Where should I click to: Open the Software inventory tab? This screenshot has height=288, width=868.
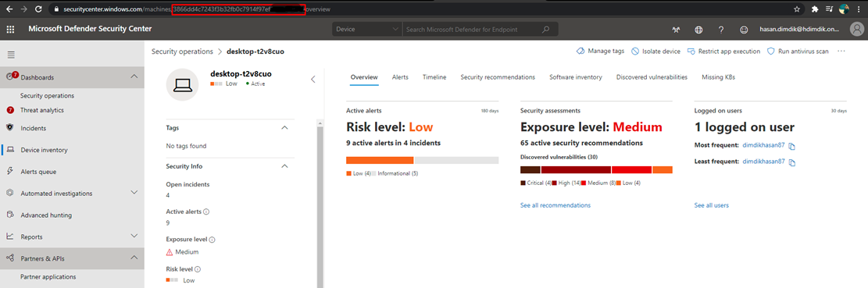tap(576, 77)
